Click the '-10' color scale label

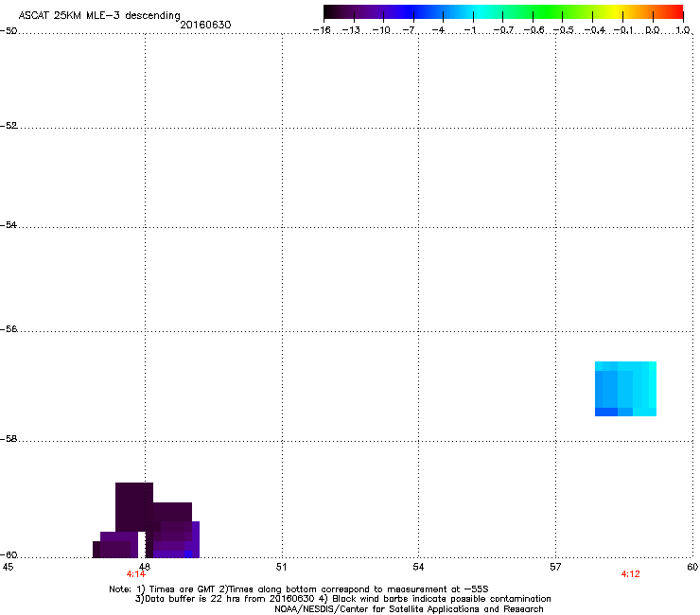point(381,30)
